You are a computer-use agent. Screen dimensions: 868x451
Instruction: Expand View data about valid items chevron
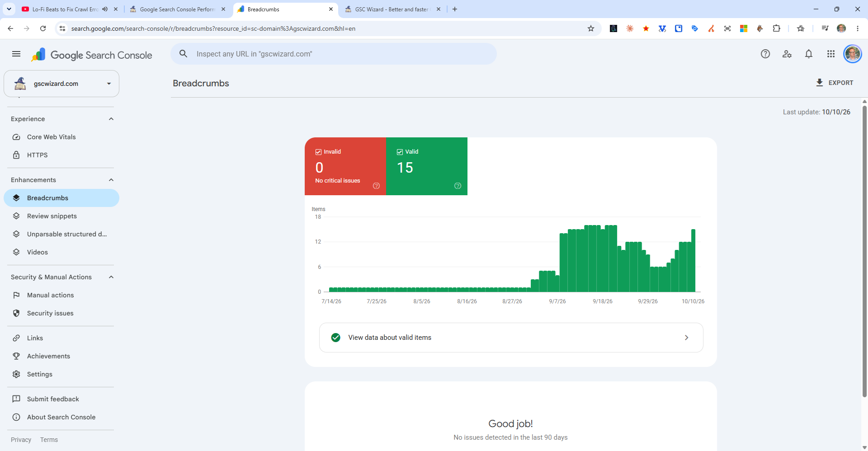pos(686,338)
